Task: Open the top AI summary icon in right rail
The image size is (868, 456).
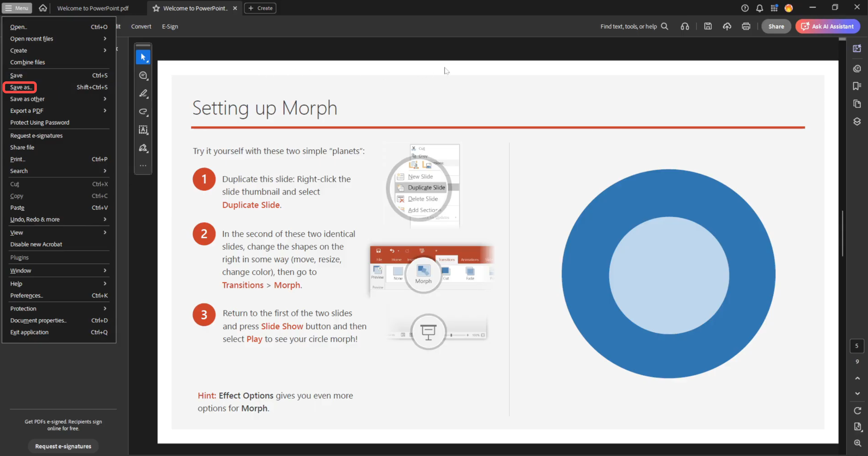Action: pyautogui.click(x=857, y=49)
